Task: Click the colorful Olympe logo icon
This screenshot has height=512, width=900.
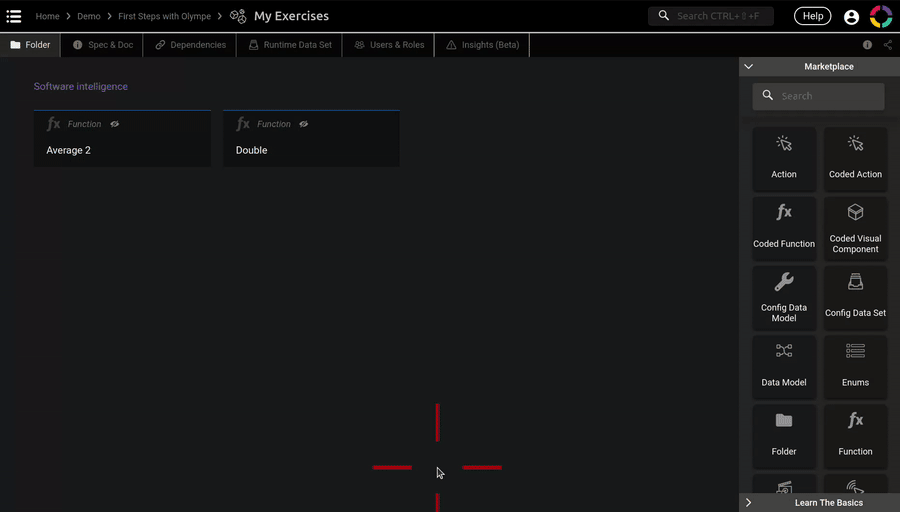Action: click(x=881, y=16)
